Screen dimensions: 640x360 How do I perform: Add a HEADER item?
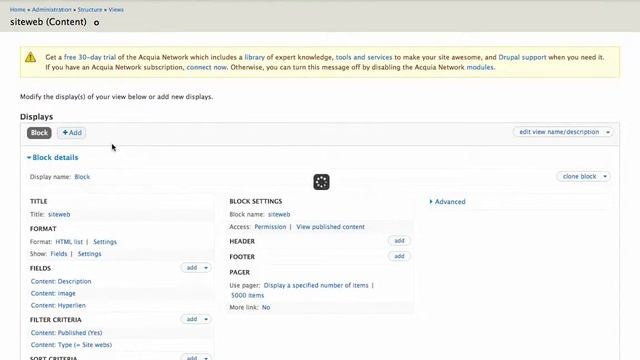(399, 241)
